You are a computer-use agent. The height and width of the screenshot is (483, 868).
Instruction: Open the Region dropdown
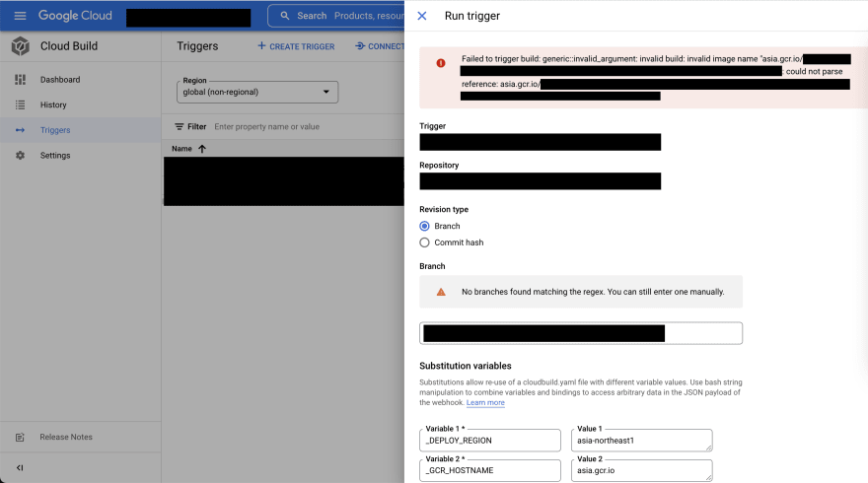257,92
